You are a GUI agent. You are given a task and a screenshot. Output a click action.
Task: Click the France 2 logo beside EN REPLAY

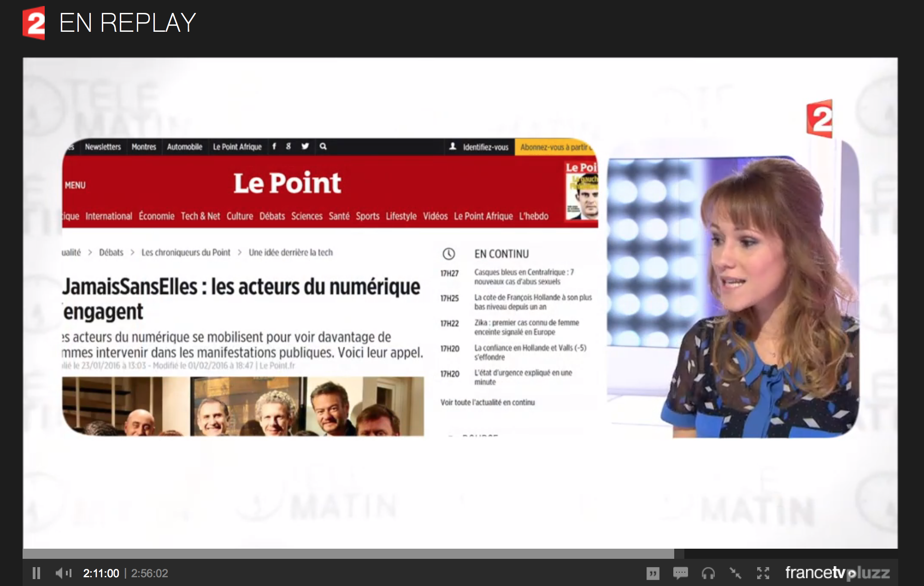coord(34,23)
